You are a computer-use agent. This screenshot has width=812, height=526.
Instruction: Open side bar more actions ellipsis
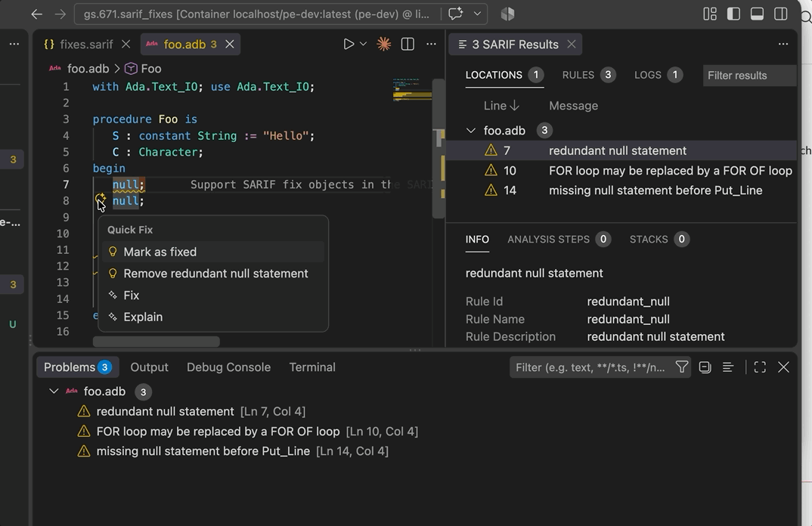click(14, 45)
